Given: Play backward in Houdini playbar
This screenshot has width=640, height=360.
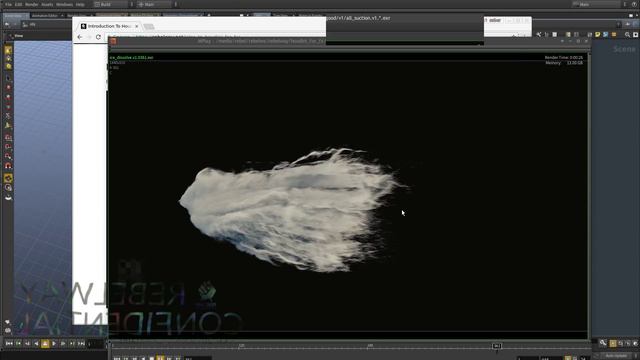Looking at the screenshot, I should [36, 344].
